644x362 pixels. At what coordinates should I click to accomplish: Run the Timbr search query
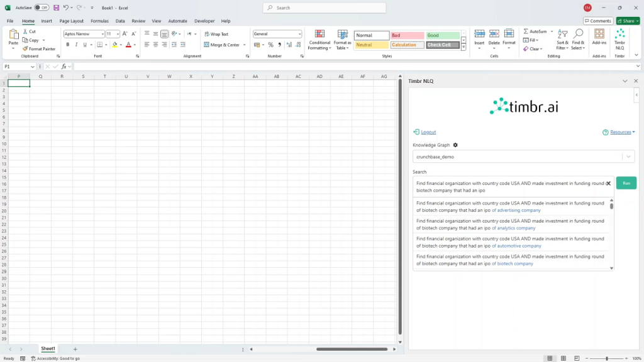point(626,183)
